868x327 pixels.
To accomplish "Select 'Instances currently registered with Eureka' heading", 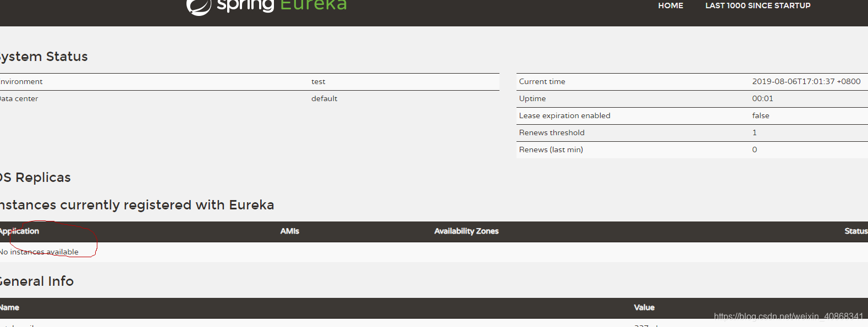I will tap(137, 205).
